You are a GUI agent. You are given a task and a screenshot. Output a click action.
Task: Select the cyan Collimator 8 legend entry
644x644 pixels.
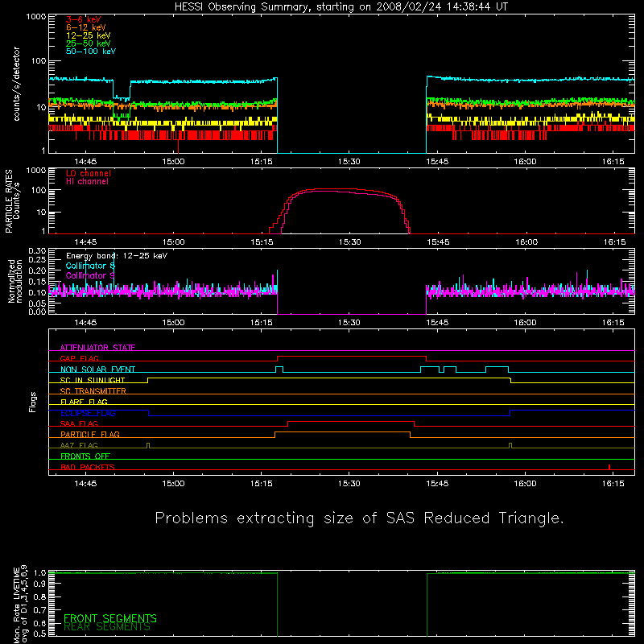point(90,266)
